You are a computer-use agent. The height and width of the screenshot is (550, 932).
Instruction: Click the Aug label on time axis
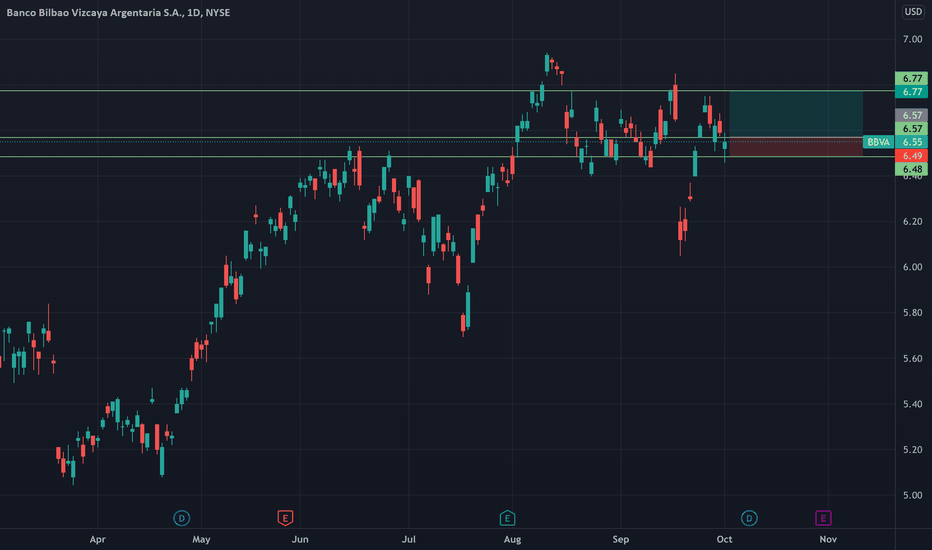pyautogui.click(x=512, y=539)
